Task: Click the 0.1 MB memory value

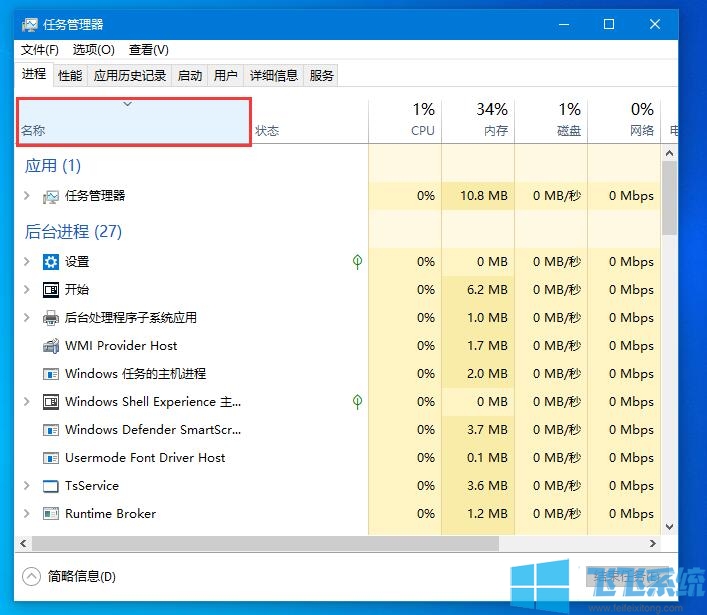Action: [487, 458]
